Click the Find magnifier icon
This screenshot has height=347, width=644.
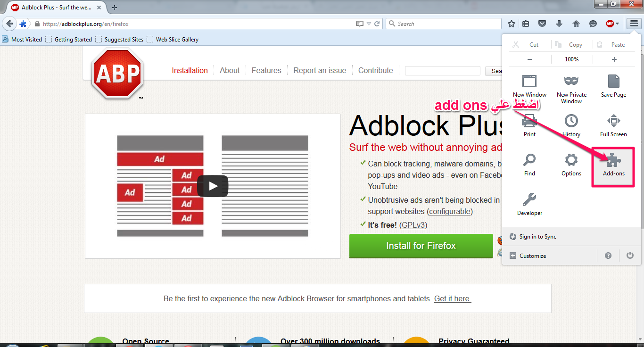point(529,165)
